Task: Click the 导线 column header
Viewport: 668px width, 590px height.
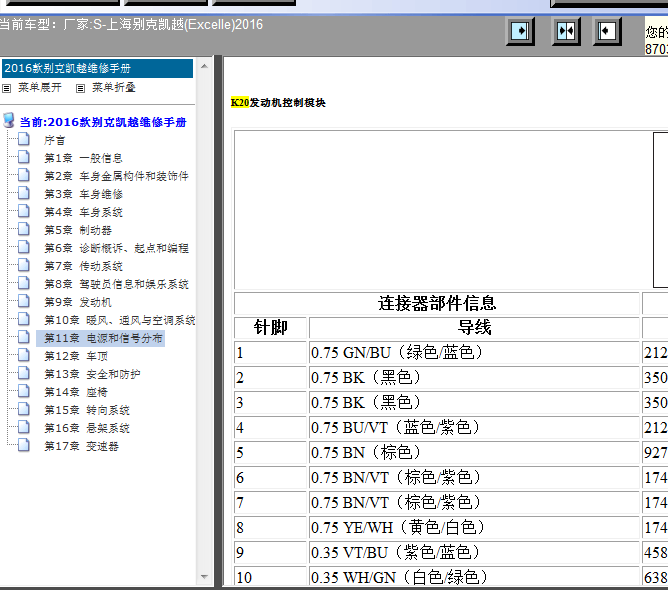Action: coord(474,328)
